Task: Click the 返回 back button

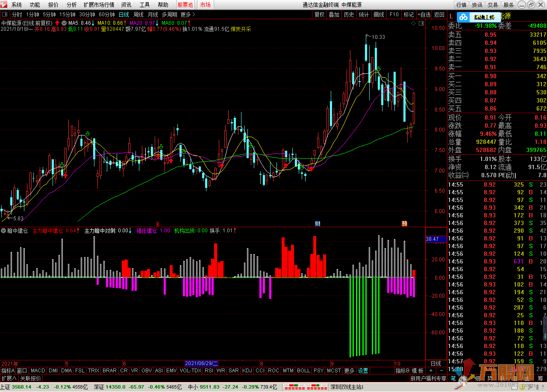Action: (439, 15)
